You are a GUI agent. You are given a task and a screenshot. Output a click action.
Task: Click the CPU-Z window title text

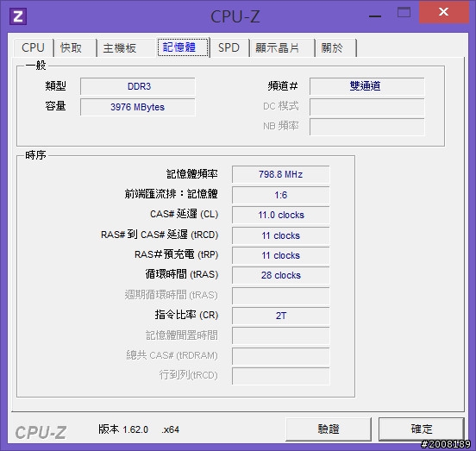tap(235, 16)
